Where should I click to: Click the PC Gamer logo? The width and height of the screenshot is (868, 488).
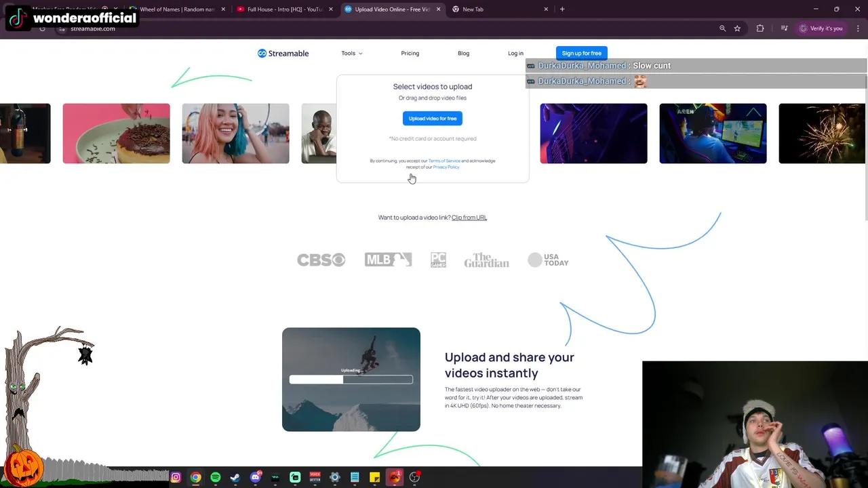click(x=438, y=260)
